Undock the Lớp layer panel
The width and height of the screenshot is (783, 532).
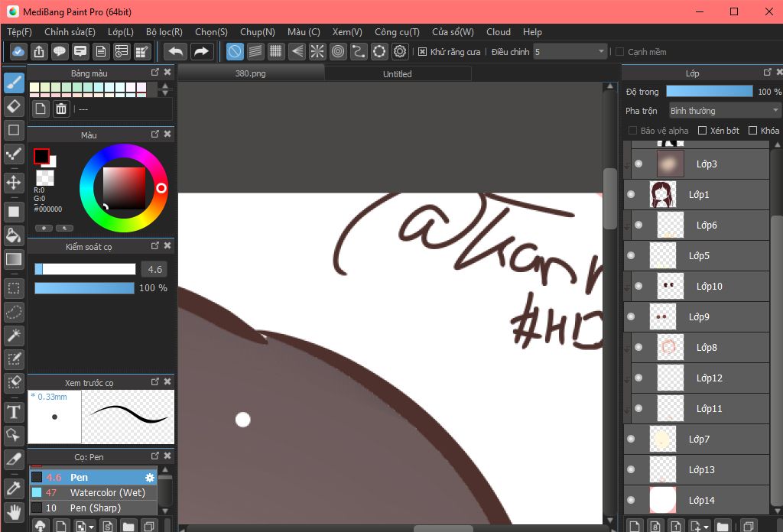click(768, 73)
